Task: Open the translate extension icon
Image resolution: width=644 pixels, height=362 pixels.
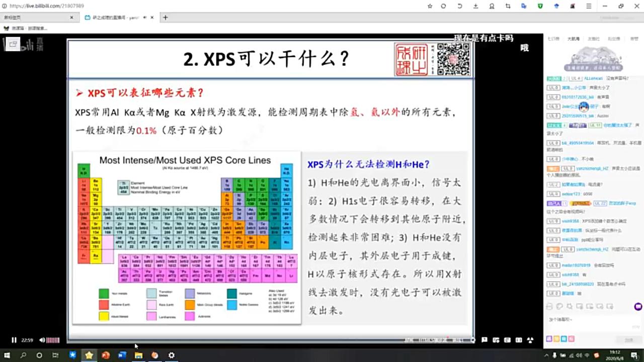Action: coord(524,6)
